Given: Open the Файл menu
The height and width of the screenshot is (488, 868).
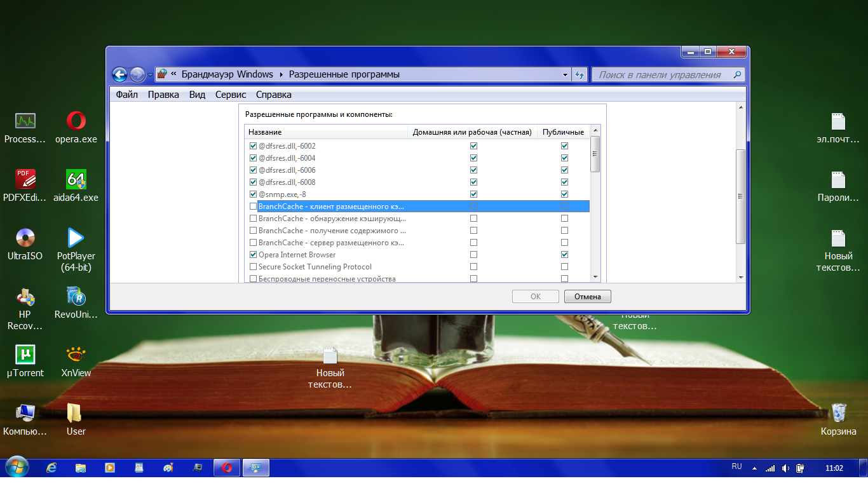Looking at the screenshot, I should (126, 95).
